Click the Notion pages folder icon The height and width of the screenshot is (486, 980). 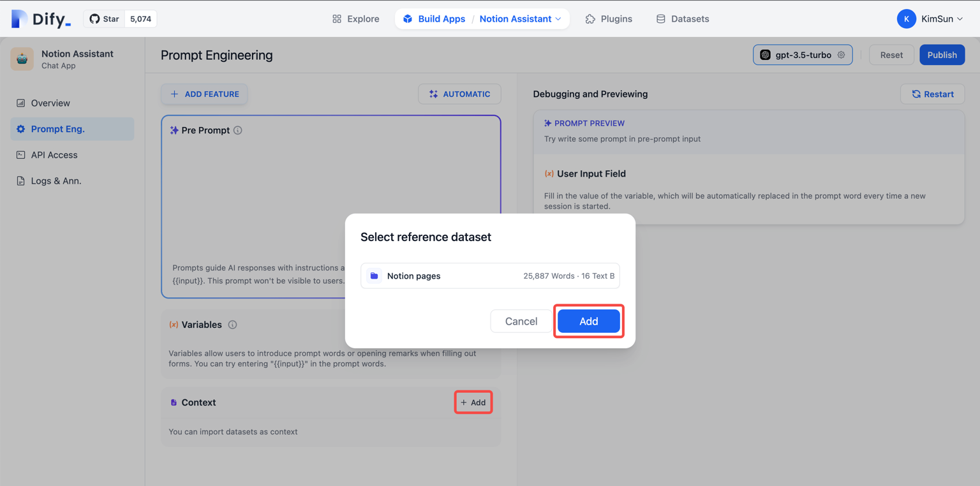click(375, 276)
